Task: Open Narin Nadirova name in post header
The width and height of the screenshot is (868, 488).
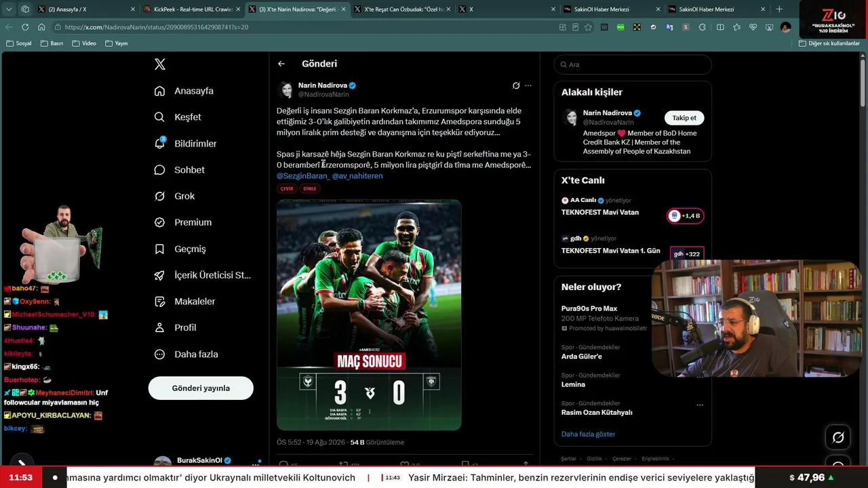Action: coord(323,85)
